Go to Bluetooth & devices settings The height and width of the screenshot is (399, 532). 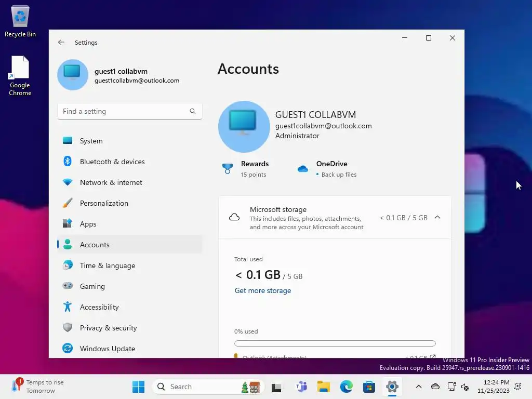coord(129,161)
